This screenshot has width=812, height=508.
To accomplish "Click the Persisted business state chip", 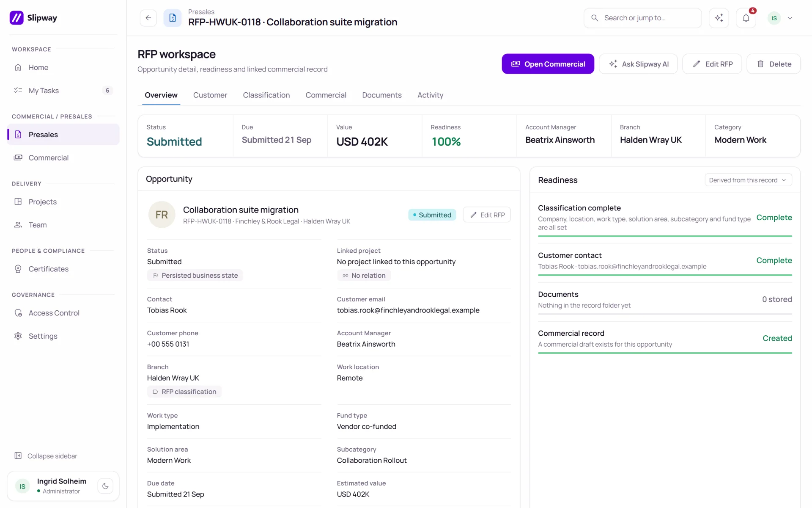I will point(195,275).
